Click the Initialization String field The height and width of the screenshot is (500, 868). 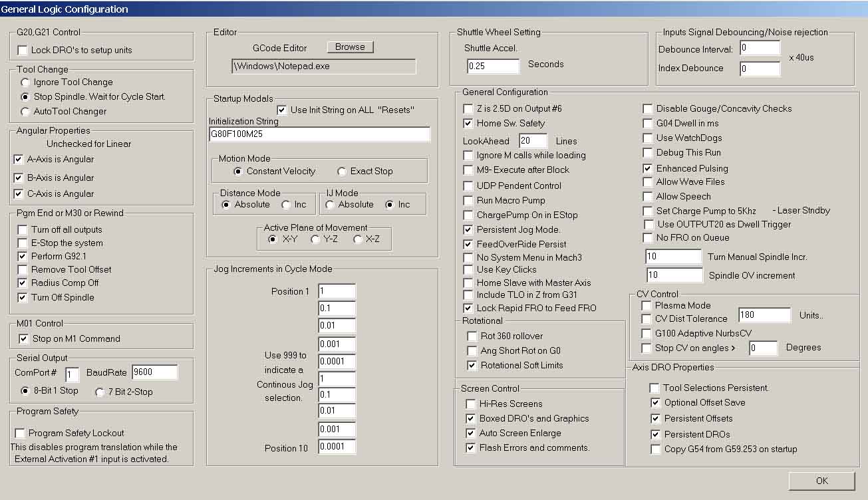coord(319,135)
